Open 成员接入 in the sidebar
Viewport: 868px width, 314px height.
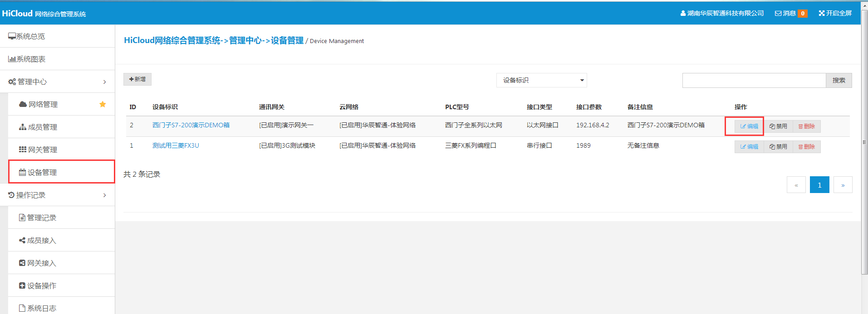(x=41, y=240)
